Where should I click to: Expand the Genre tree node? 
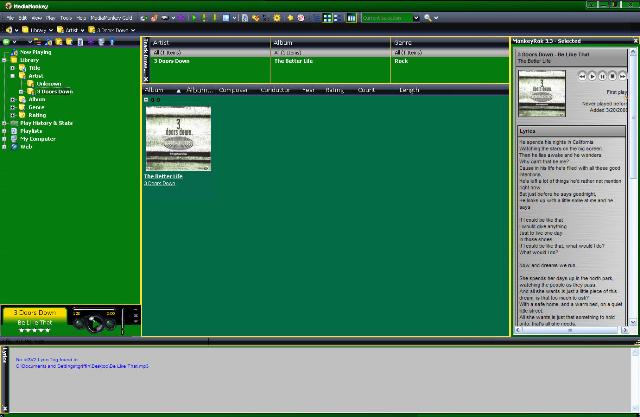pos(13,107)
